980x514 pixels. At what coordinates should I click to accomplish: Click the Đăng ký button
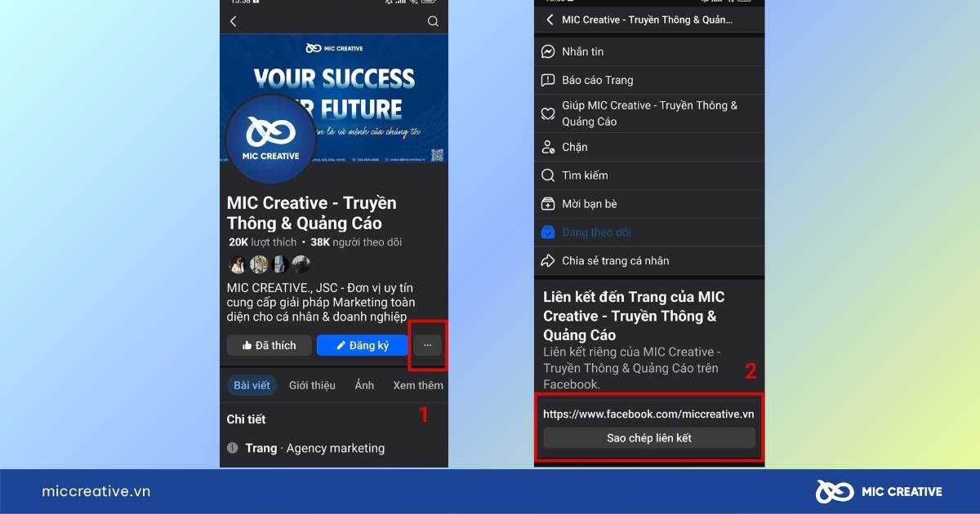point(362,345)
